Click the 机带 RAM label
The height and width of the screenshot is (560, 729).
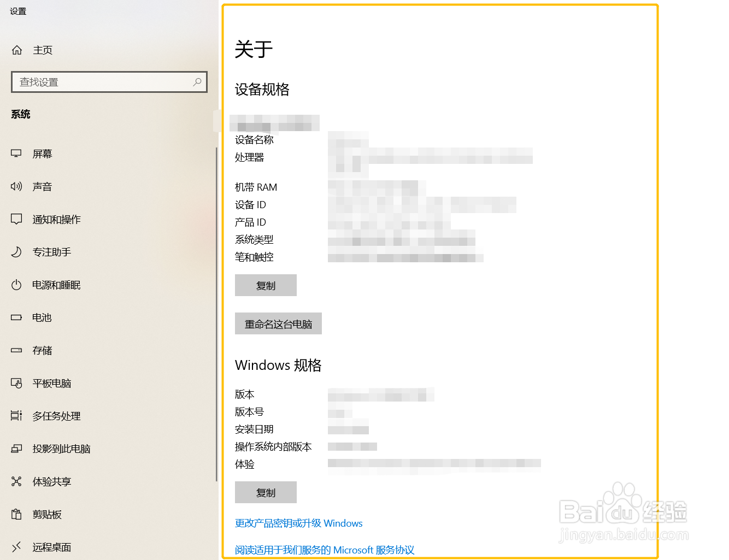(256, 187)
